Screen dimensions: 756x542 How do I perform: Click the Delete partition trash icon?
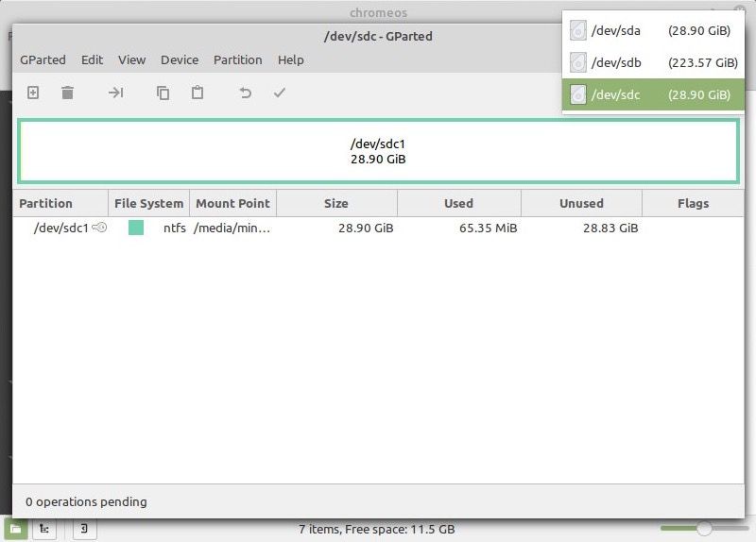tap(67, 93)
